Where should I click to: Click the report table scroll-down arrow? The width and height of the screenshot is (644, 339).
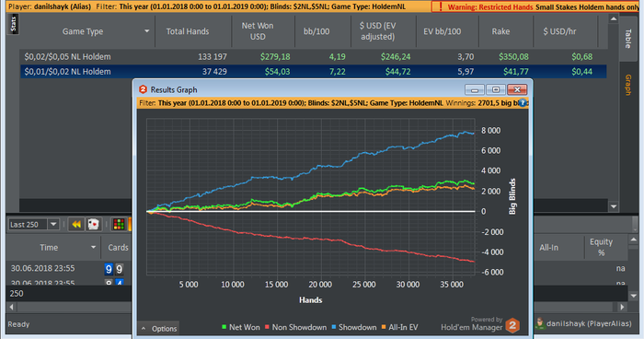coord(614,206)
